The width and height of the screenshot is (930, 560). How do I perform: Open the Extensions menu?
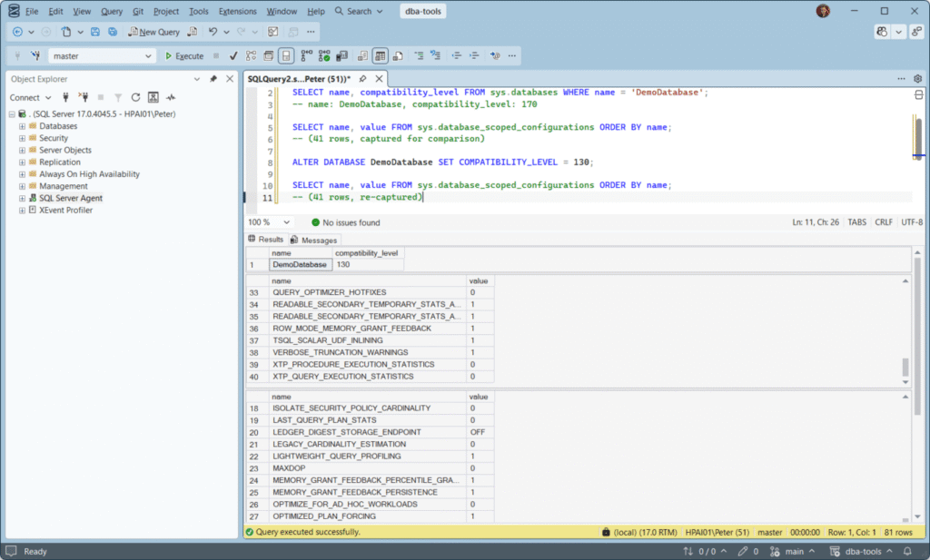point(237,11)
